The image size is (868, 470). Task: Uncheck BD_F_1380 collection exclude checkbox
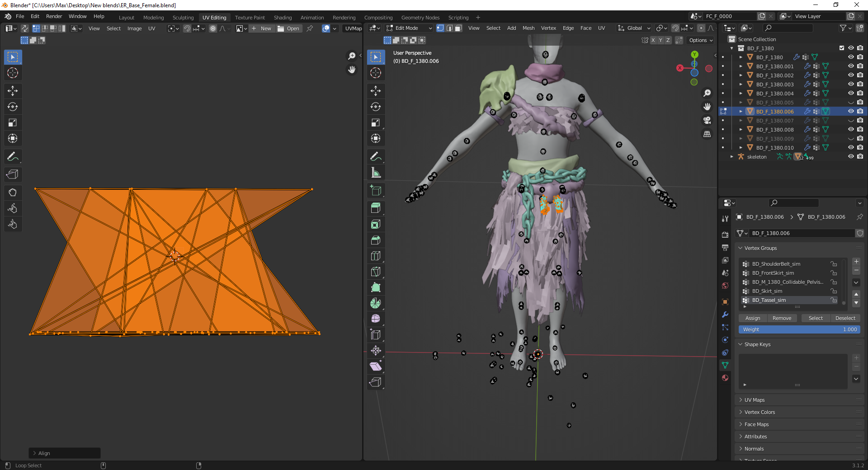pyautogui.click(x=842, y=48)
